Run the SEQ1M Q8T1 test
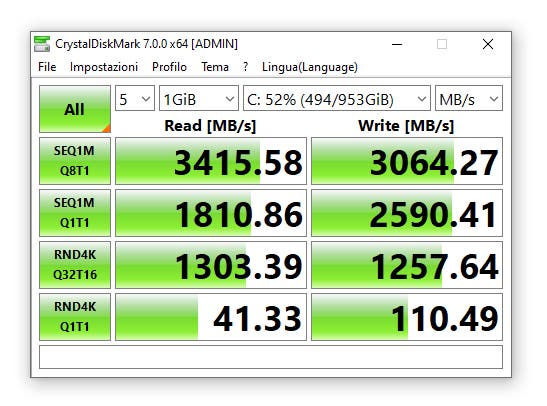Viewport: 547px width, 406px height. click(75, 161)
